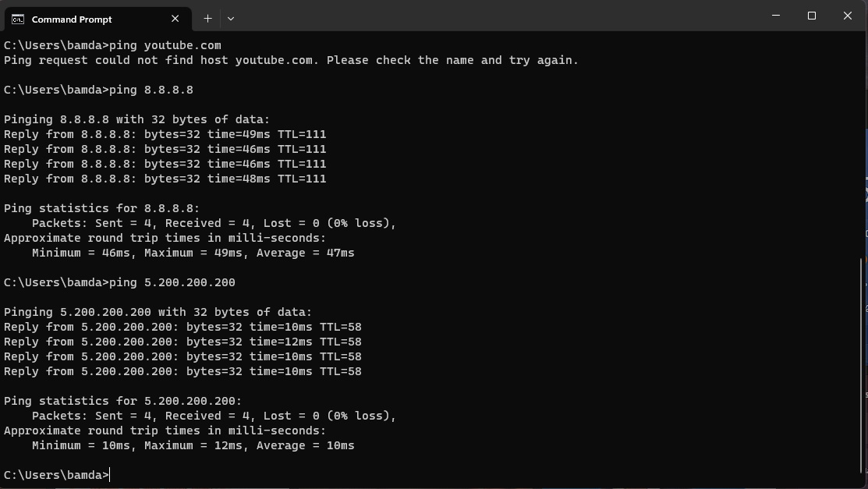
Task: Click the 'ping 5.200.200.200' command line
Action: pos(119,282)
